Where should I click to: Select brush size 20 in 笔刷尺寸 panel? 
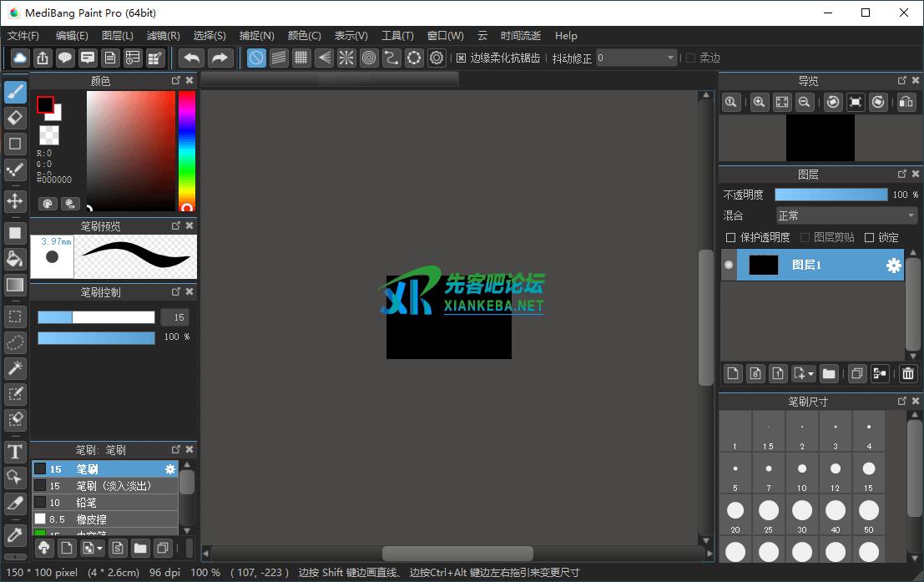735,510
